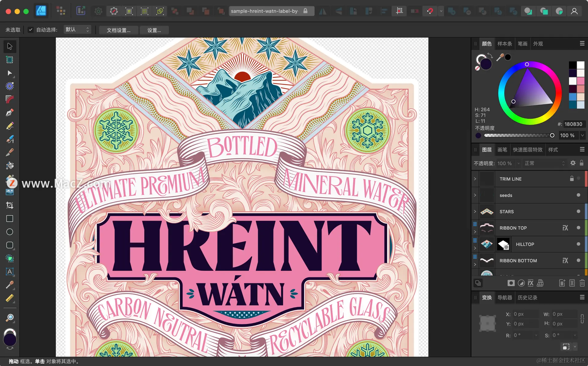Expand the STARS layer group
Screen dimensions: 588x366
(x=475, y=211)
